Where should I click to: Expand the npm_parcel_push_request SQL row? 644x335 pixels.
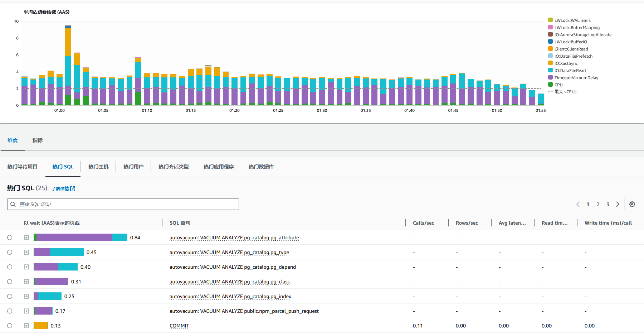pos(26,311)
